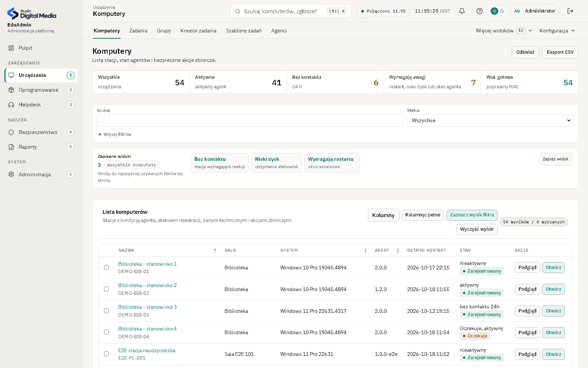Click the logout icon

[570, 11]
